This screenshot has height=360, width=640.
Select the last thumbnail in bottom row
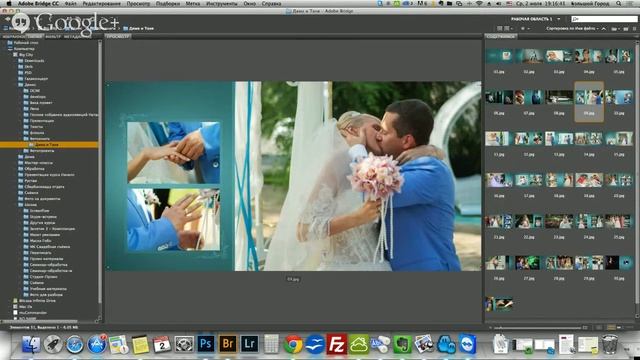(499, 304)
